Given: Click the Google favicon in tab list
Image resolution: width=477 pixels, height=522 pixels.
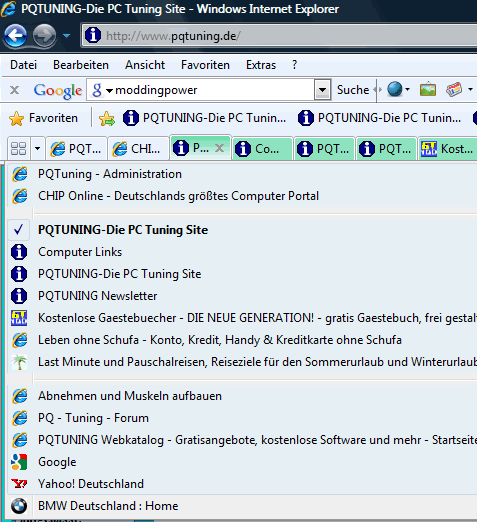Looking at the screenshot, I should [19, 462].
